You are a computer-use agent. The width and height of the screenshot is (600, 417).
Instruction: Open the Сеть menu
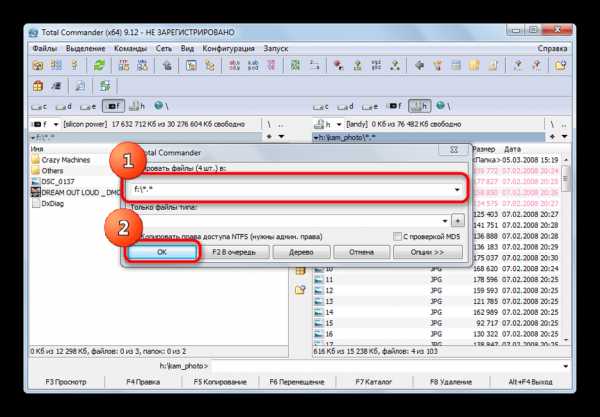pos(163,49)
